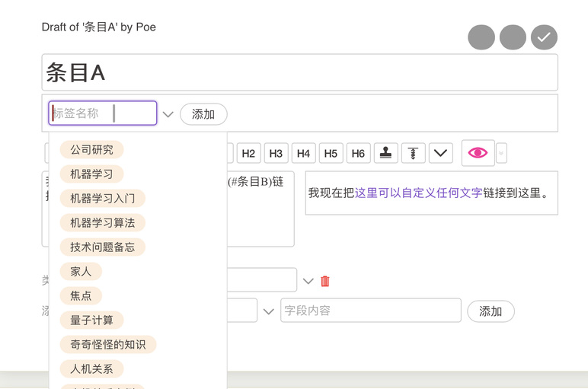Viewport: 588px width, 389px height.
Task: Choose the 机器学习算法 tag
Action: tap(102, 223)
